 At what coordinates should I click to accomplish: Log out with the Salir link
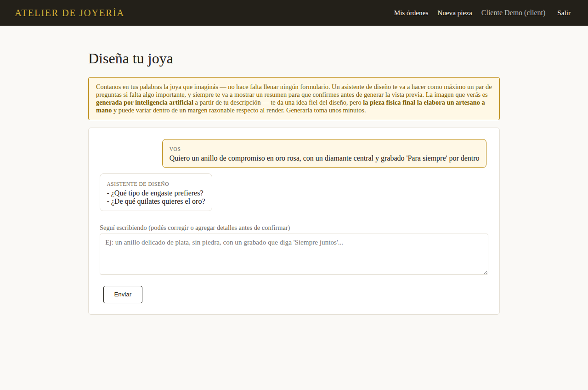click(x=564, y=13)
